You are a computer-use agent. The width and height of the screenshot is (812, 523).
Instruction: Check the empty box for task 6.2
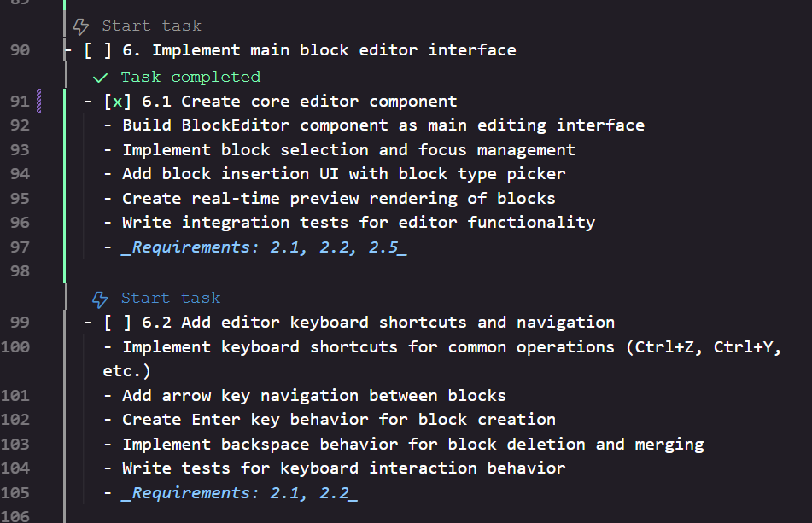click(x=118, y=323)
